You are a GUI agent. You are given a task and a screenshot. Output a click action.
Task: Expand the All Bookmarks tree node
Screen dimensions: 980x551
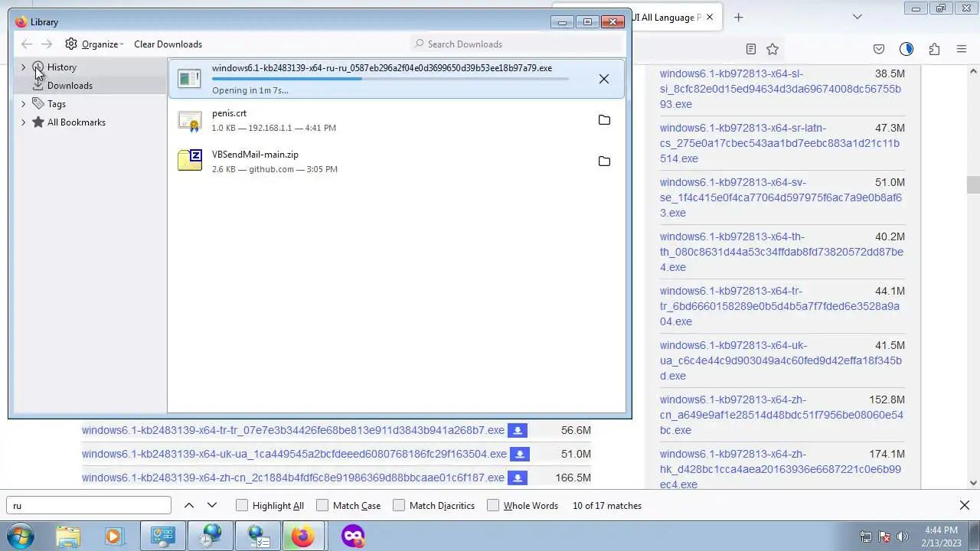pyautogui.click(x=23, y=122)
